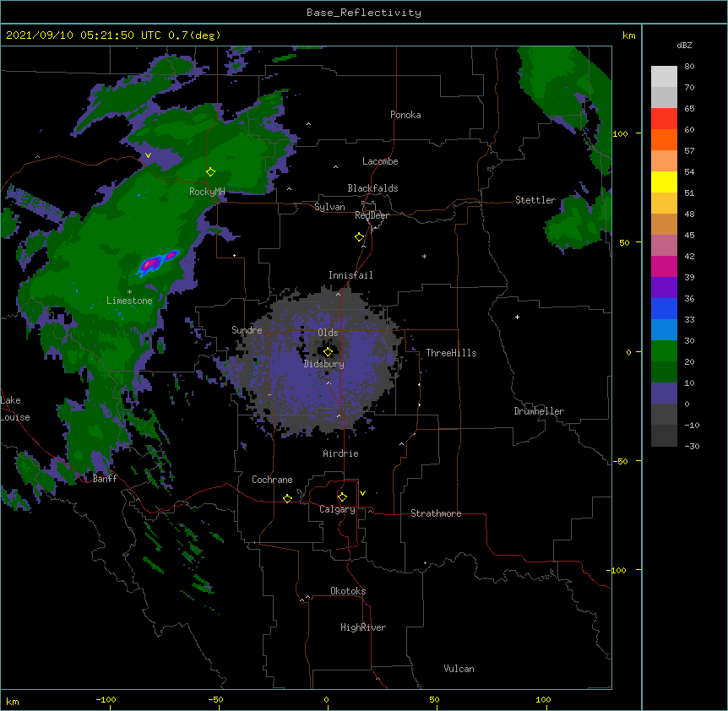Pick the yellow swatch between 54 and 51 dBZ
This screenshot has width=728, height=711.
664,182
